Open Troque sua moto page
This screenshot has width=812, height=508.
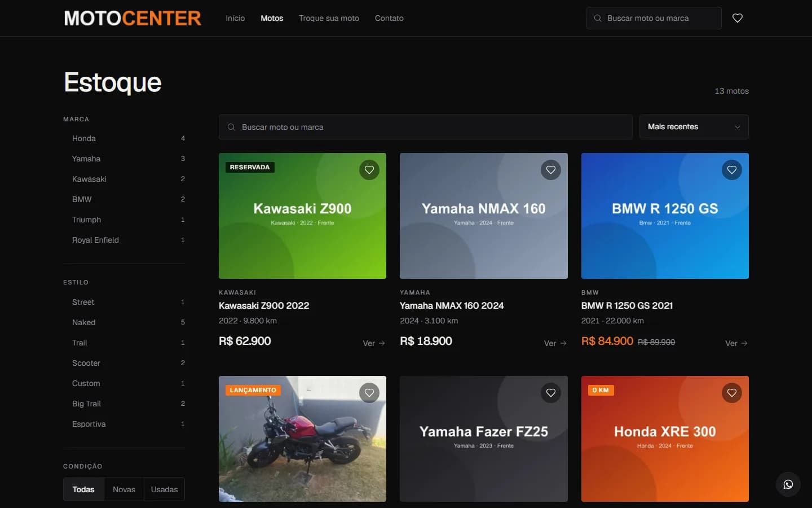pos(329,18)
